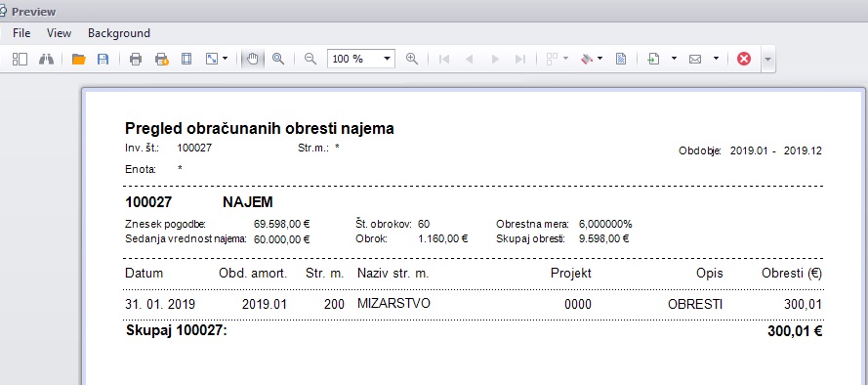Click the present value 60.000,00 €
Viewport: 868px width, 385px height.
coord(281,239)
